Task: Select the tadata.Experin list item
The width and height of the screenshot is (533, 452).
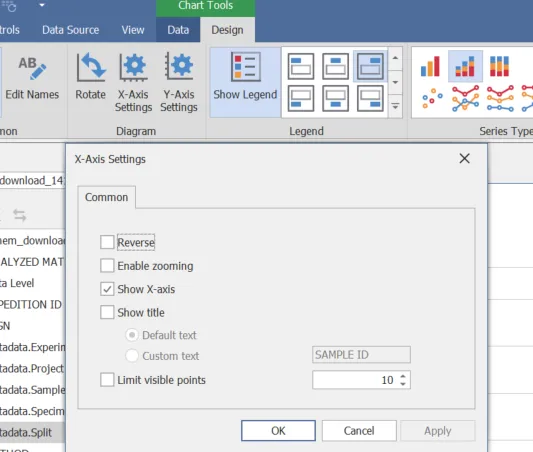Action: point(33,347)
